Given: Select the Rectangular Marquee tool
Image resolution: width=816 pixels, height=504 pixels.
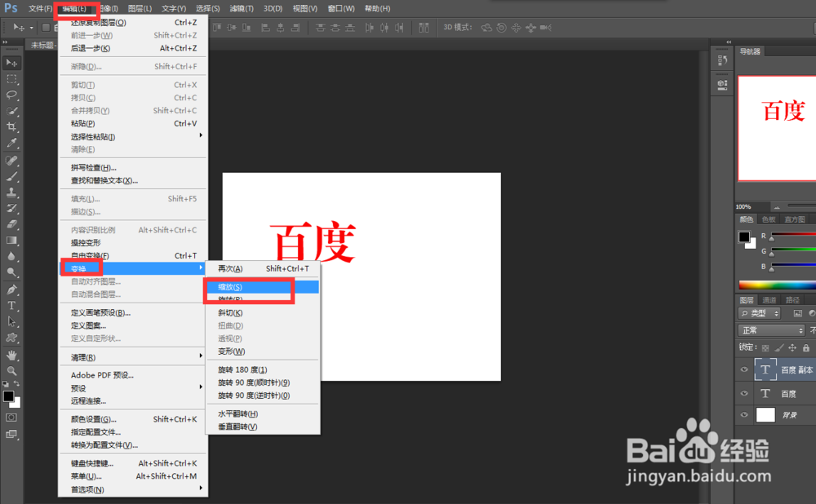Looking at the screenshot, I should [11, 79].
